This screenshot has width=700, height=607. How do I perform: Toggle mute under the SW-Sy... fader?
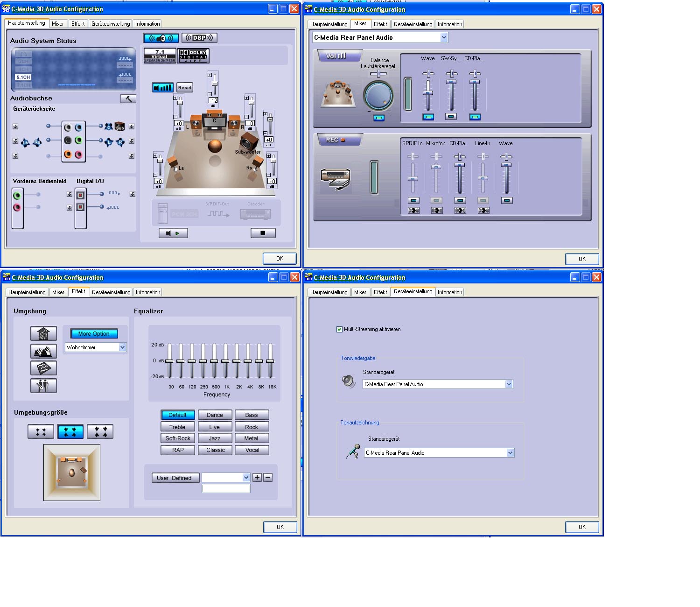click(x=451, y=117)
